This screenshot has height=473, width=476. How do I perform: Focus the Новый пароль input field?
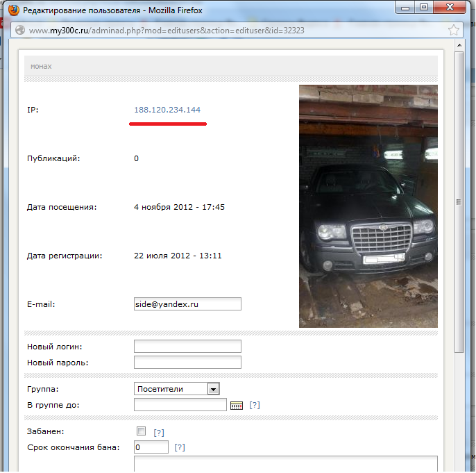point(187,363)
